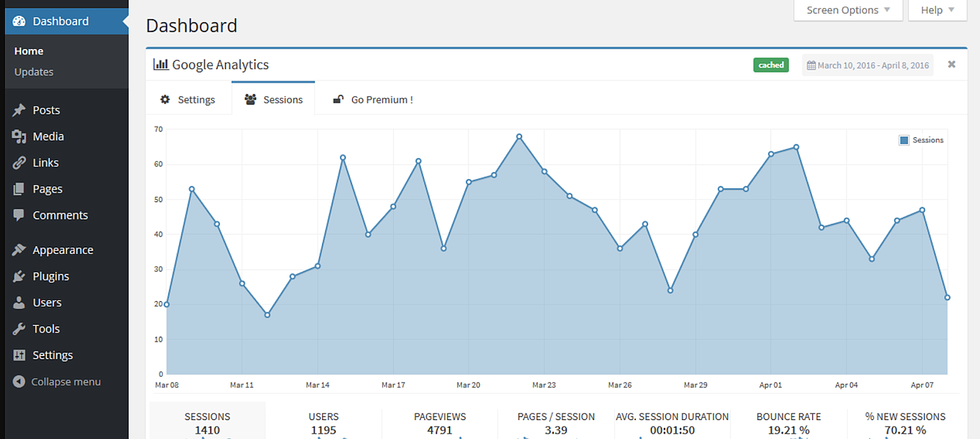The height and width of the screenshot is (439, 980).
Task: Go to Users in sidebar
Action: click(x=47, y=302)
